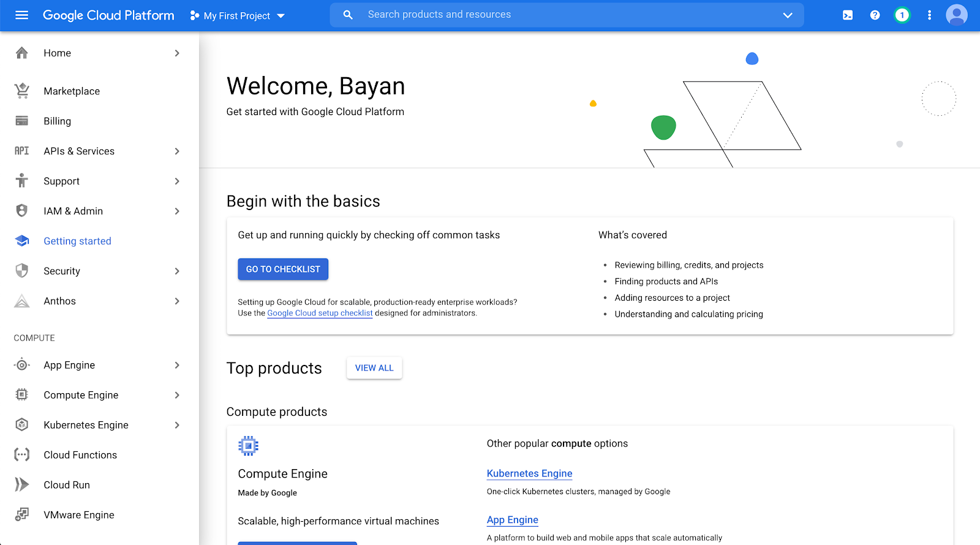Click the APIs & Services API icon

22,151
